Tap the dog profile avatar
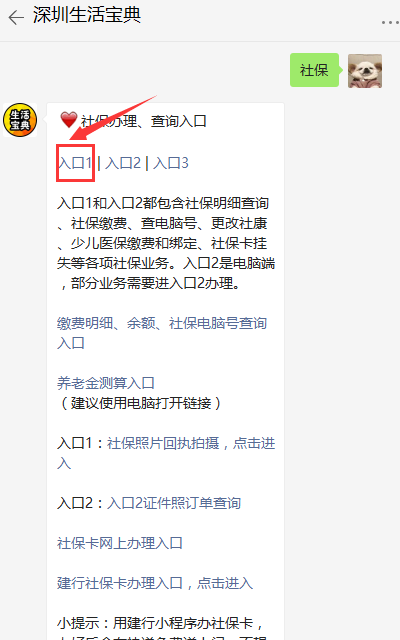This screenshot has height=640, width=400. (x=364, y=71)
